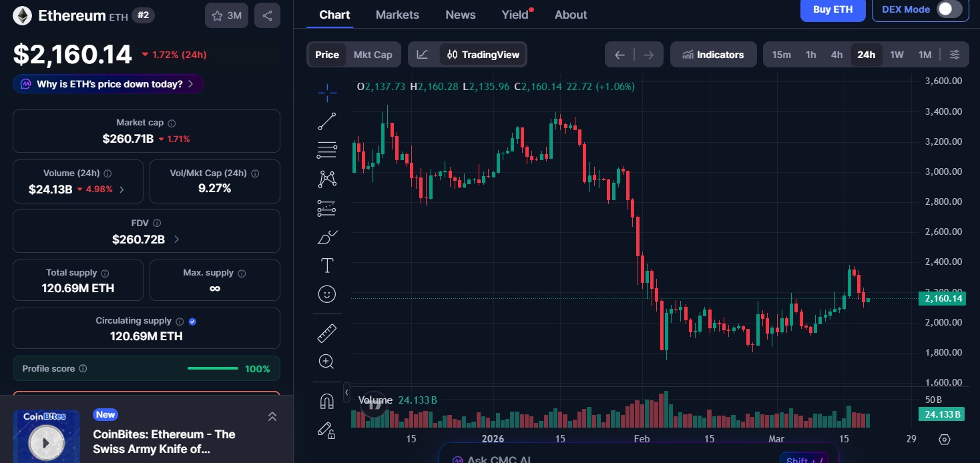Select the Crosshair cursor tool
The width and height of the screenshot is (980, 463).
[326, 93]
